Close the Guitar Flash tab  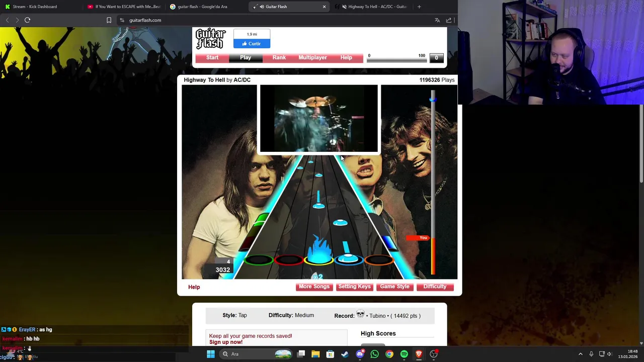click(x=324, y=7)
